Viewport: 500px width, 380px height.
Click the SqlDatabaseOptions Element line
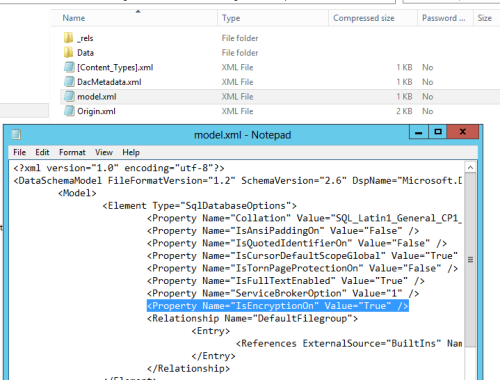click(x=199, y=206)
